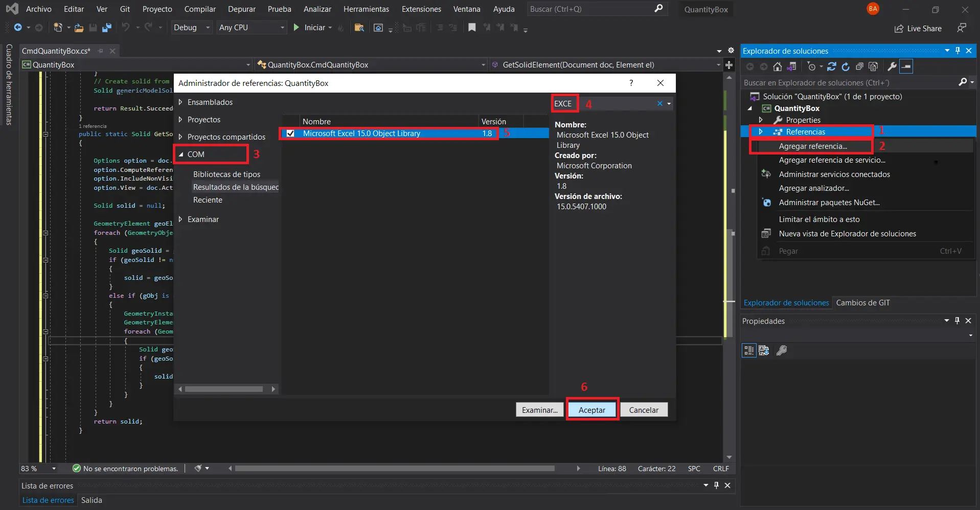Click Buscar en Explorador de soluciones field
This screenshot has height=510, width=980.
[849, 83]
